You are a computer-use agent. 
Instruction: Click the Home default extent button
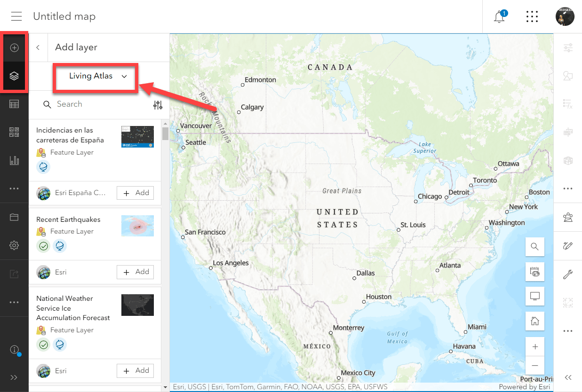[534, 321]
